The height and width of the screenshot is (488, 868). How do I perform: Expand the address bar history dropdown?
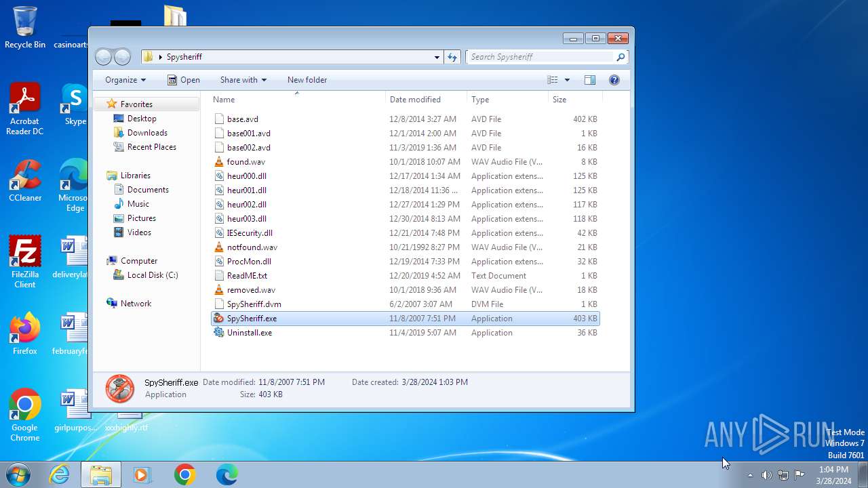click(437, 57)
